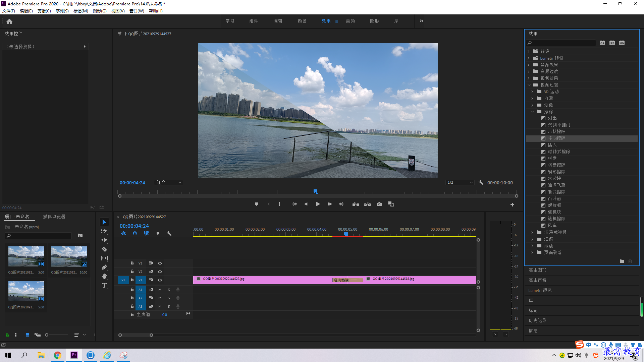The width and height of the screenshot is (644, 362).
Task: Open the zoom level 适合 dropdown
Action: point(168,183)
